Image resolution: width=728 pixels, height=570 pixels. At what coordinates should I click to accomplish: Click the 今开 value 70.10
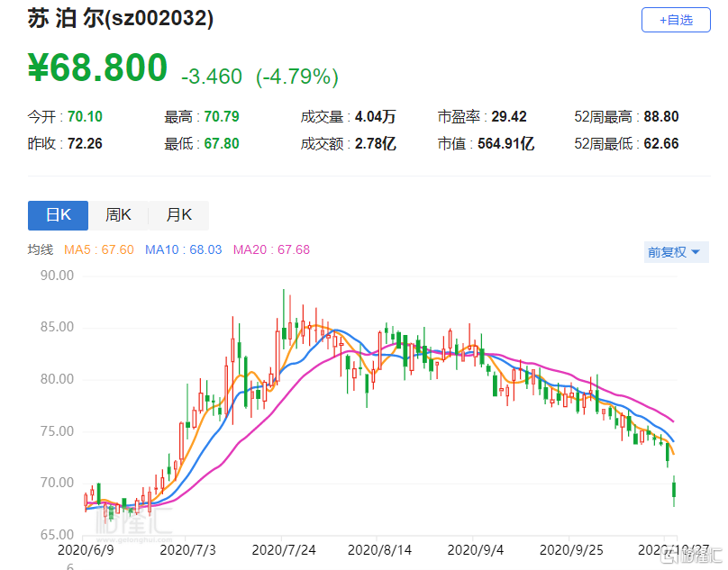(85, 116)
